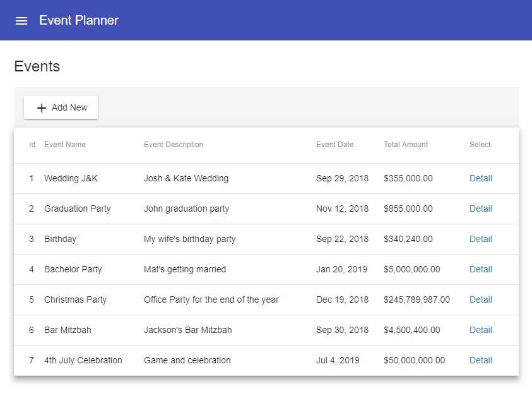Open Detail link for Wedding J&K

tap(480, 178)
